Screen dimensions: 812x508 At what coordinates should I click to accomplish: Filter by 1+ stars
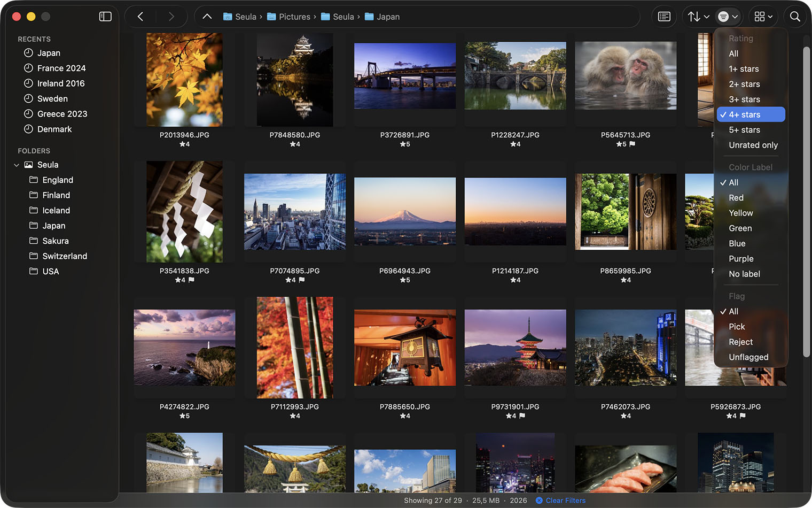pyautogui.click(x=751, y=69)
